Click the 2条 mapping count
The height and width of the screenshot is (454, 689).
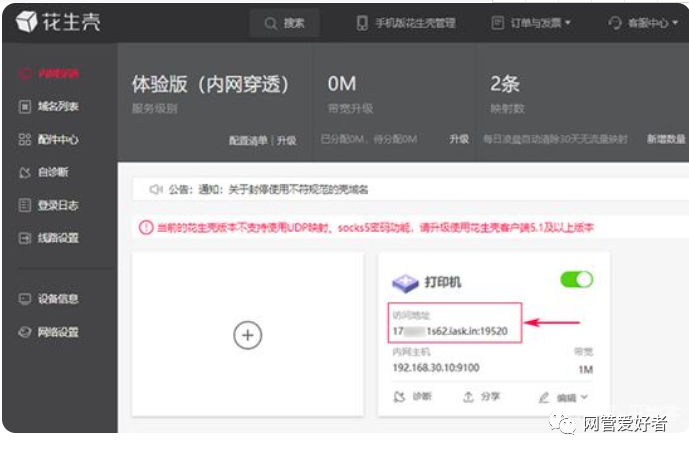tap(505, 84)
